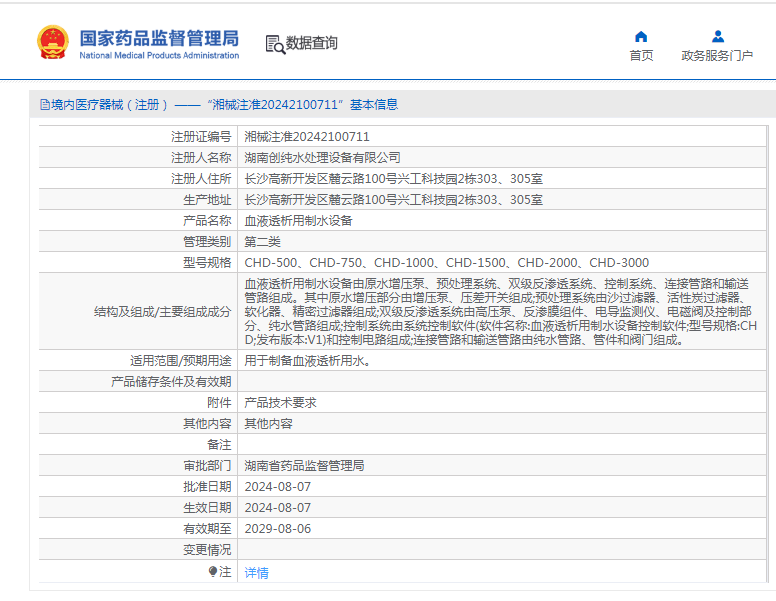Click the 产品名称 label
The height and width of the screenshot is (601, 776).
207,221
